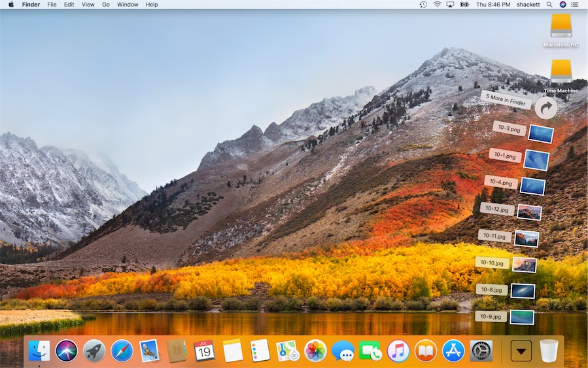This screenshot has width=588, height=368.
Task: Click the 10-1.png file label
Action: pyautogui.click(x=505, y=155)
